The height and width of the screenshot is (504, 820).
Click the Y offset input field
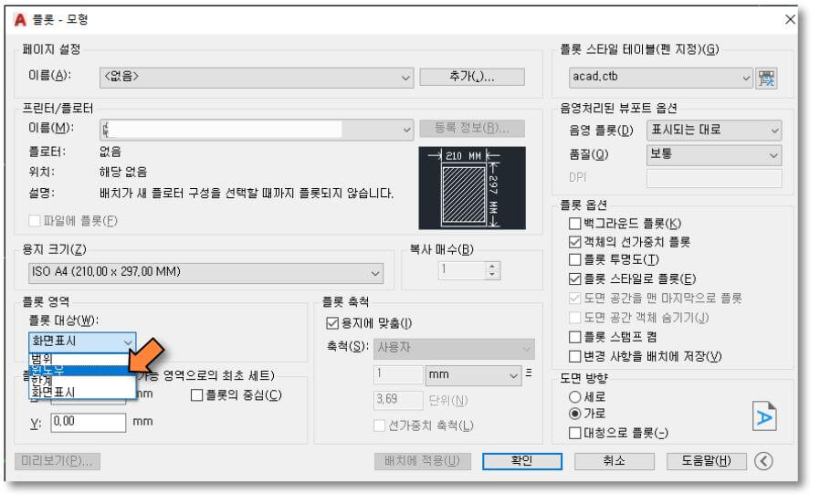click(x=89, y=423)
